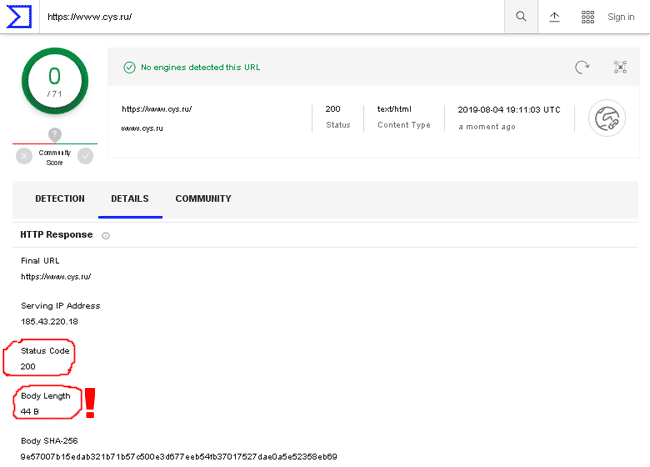Focus the URL search field
Image resolution: width=650 pixels, height=467 pixels.
272,17
